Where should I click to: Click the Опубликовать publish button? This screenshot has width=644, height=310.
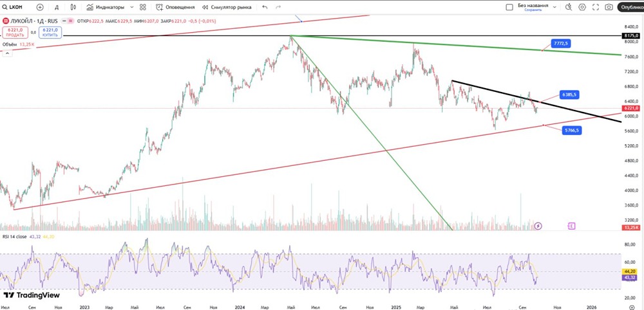point(631,7)
